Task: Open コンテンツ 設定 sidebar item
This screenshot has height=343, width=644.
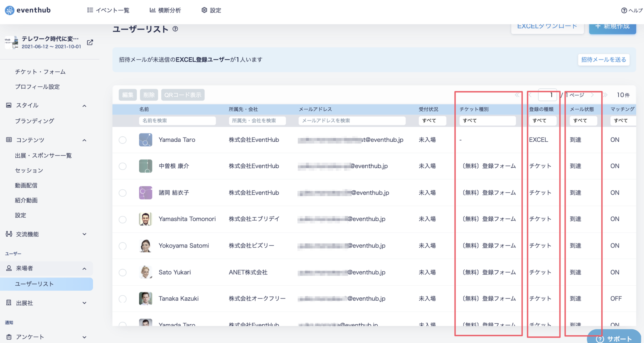Action: coord(21,215)
